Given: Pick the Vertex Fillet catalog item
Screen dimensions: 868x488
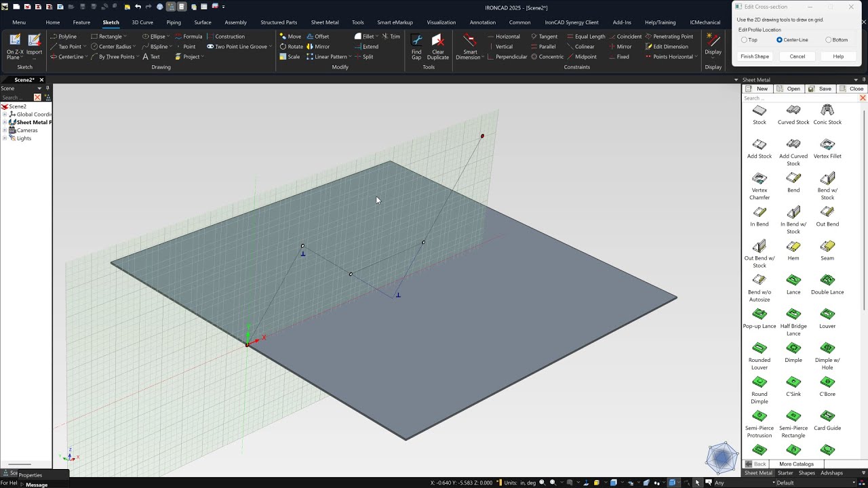Looking at the screenshot, I should pyautogui.click(x=827, y=148).
